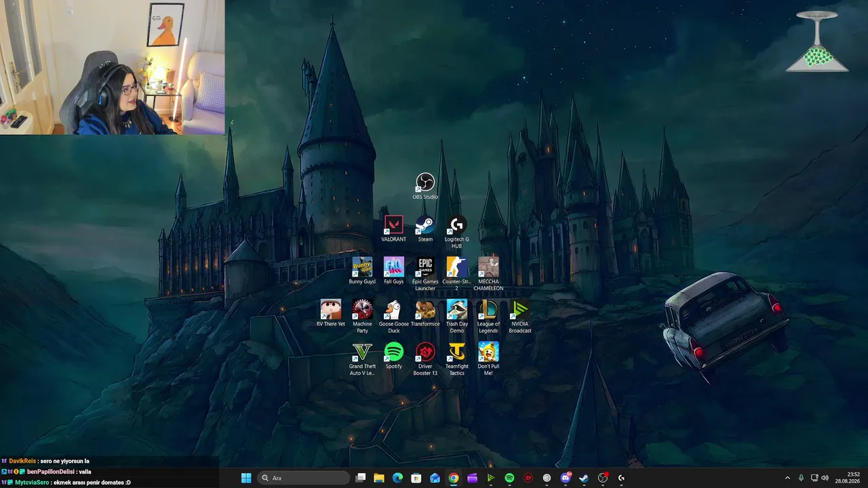
Task: Open network settings from the system tray
Action: [x=814, y=478]
